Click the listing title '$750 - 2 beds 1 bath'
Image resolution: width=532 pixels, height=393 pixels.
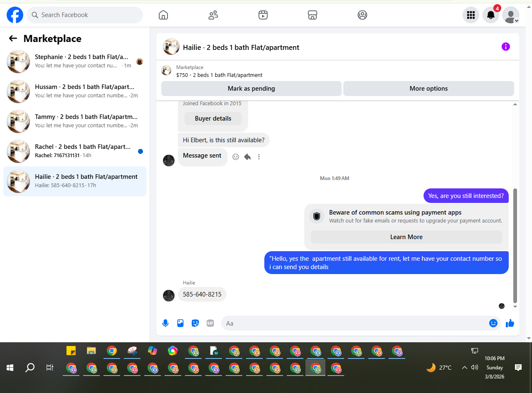pyautogui.click(x=219, y=75)
